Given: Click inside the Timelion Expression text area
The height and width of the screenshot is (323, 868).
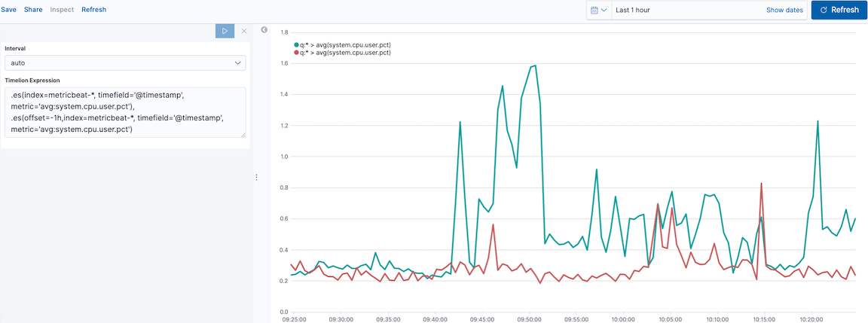Looking at the screenshot, I should [125, 112].
